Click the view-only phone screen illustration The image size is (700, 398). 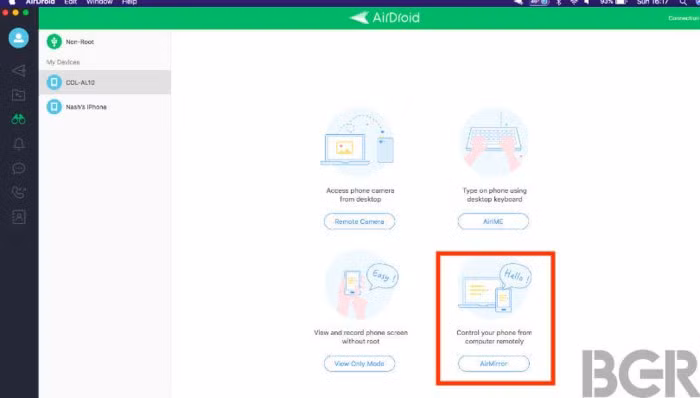click(x=361, y=285)
